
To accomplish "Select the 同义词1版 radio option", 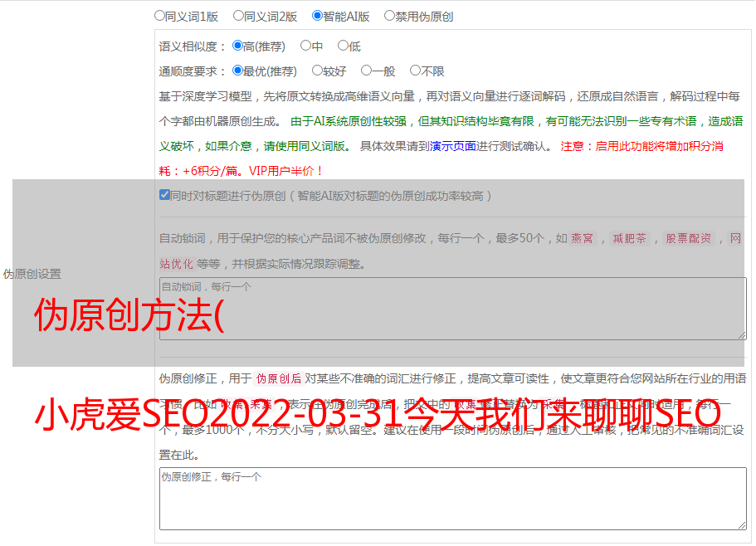I will [x=160, y=16].
